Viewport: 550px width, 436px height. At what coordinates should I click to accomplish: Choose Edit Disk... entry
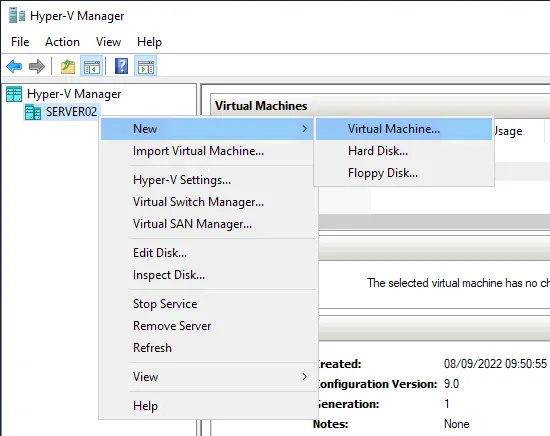tap(207, 253)
